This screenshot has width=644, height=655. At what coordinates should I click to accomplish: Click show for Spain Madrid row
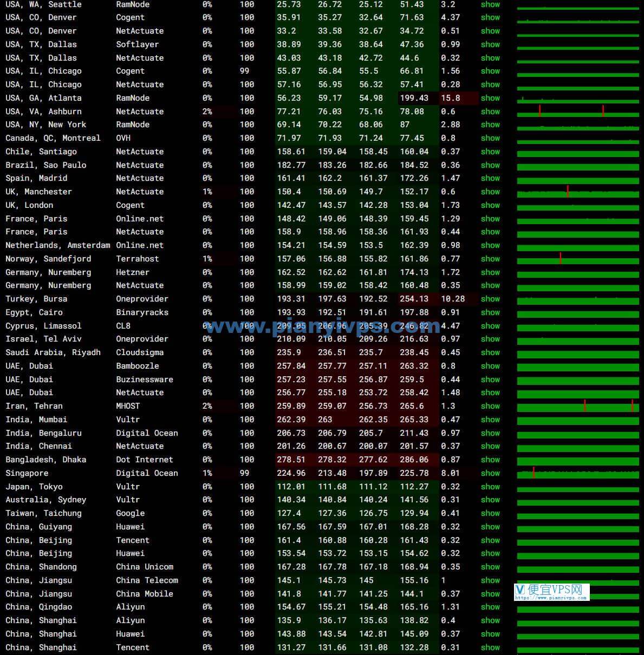[490, 178]
